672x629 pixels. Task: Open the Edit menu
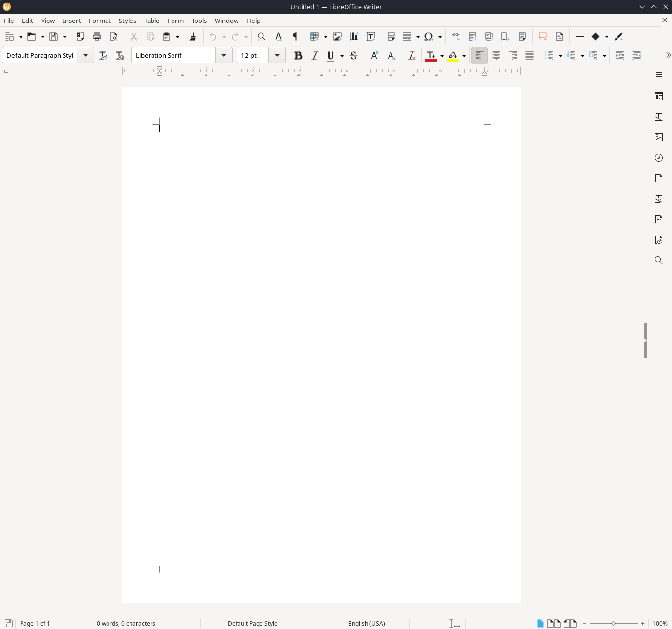pos(27,21)
